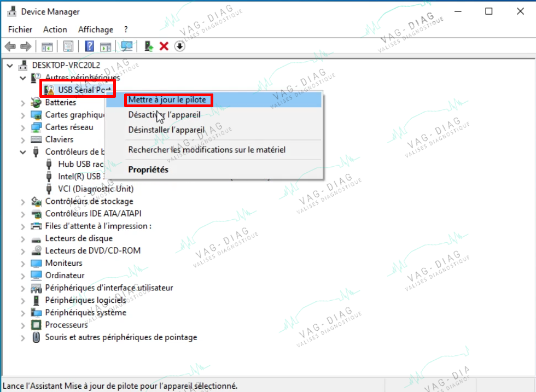
Task: Select the VCI (Diagnostic Unit) device
Action: [x=96, y=189]
